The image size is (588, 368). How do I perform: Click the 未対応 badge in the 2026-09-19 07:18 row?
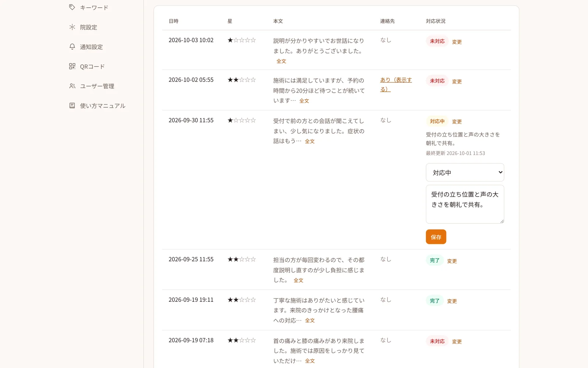click(437, 341)
